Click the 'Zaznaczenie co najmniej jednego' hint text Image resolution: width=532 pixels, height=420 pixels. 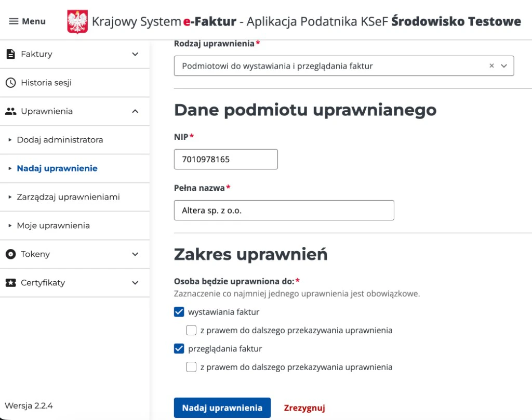pyautogui.click(x=297, y=294)
